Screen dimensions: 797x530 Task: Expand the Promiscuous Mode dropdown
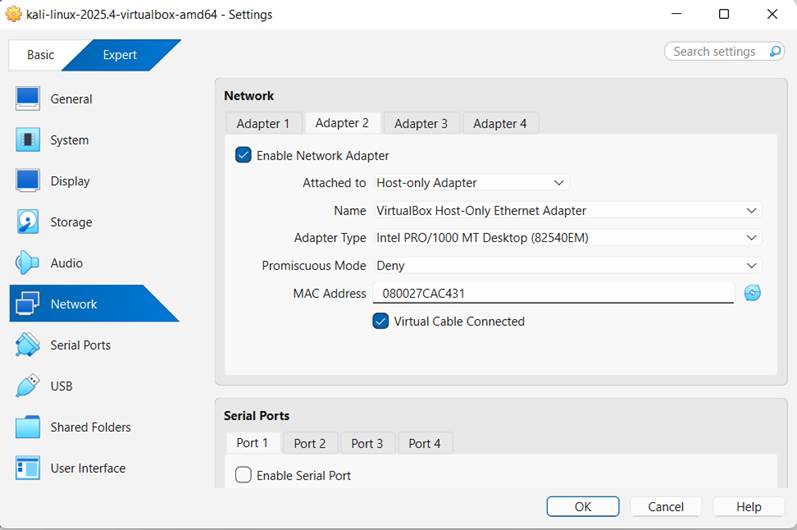567,266
